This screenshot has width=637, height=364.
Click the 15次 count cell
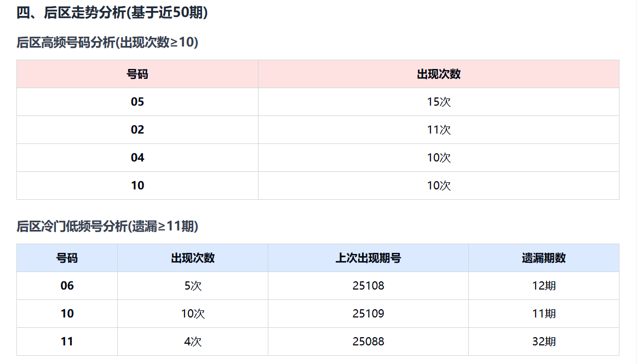(439, 102)
